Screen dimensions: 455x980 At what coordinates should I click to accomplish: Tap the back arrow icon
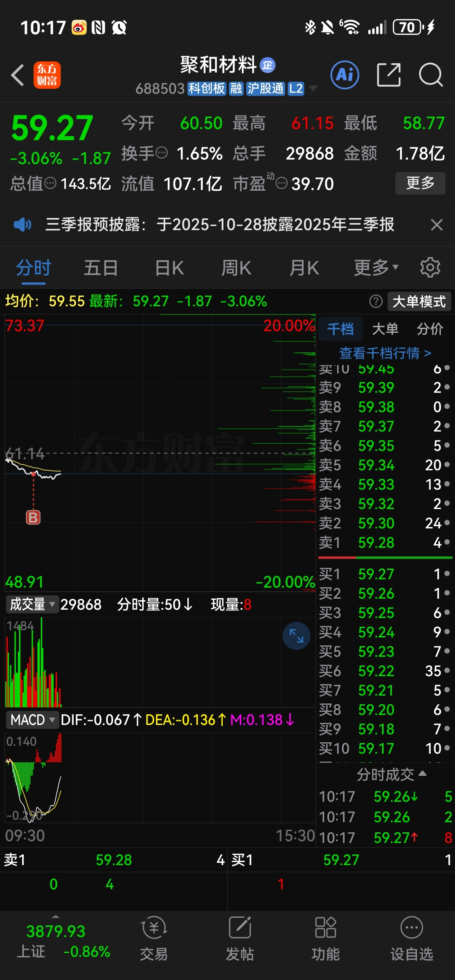[18, 75]
